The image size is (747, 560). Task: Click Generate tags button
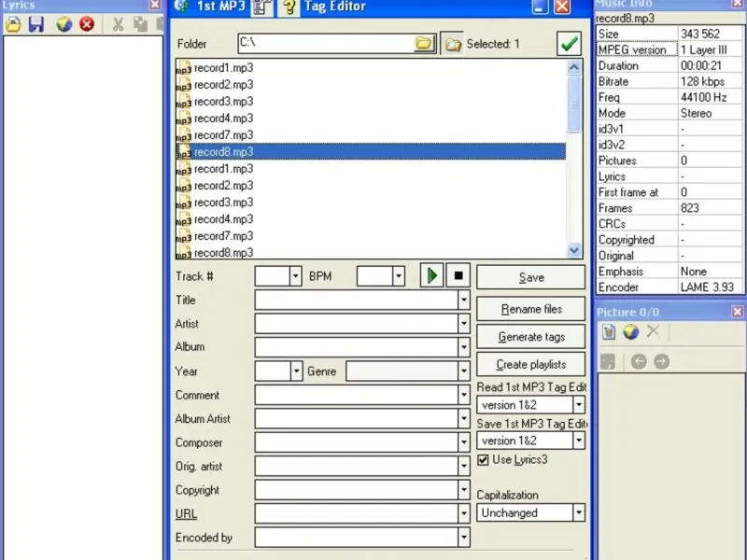pyautogui.click(x=530, y=337)
